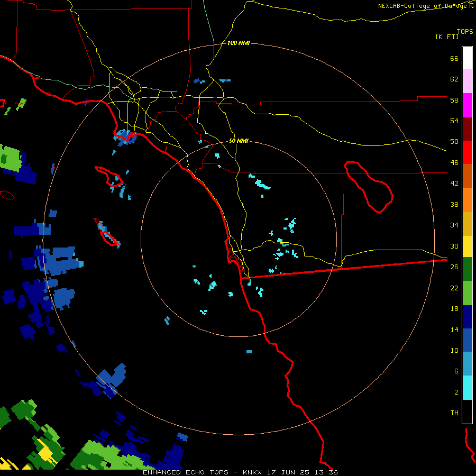This screenshot has height=476, width=476.
Task: Click the "TOPS" legend heading
Action: [465, 32]
